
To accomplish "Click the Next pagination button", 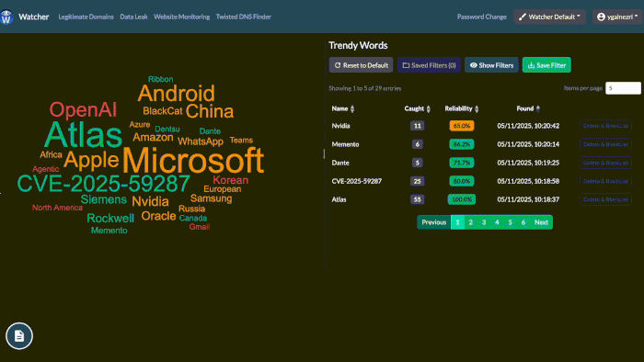I will pyautogui.click(x=541, y=222).
